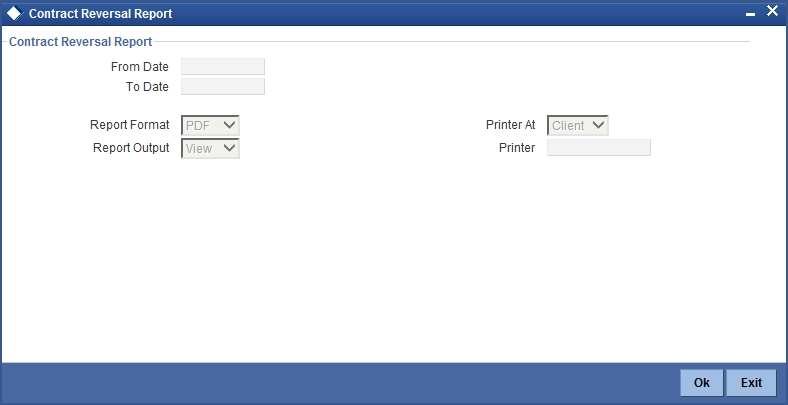Expand the Printer At dropdown showing Client
The image size is (788, 405).
577,125
